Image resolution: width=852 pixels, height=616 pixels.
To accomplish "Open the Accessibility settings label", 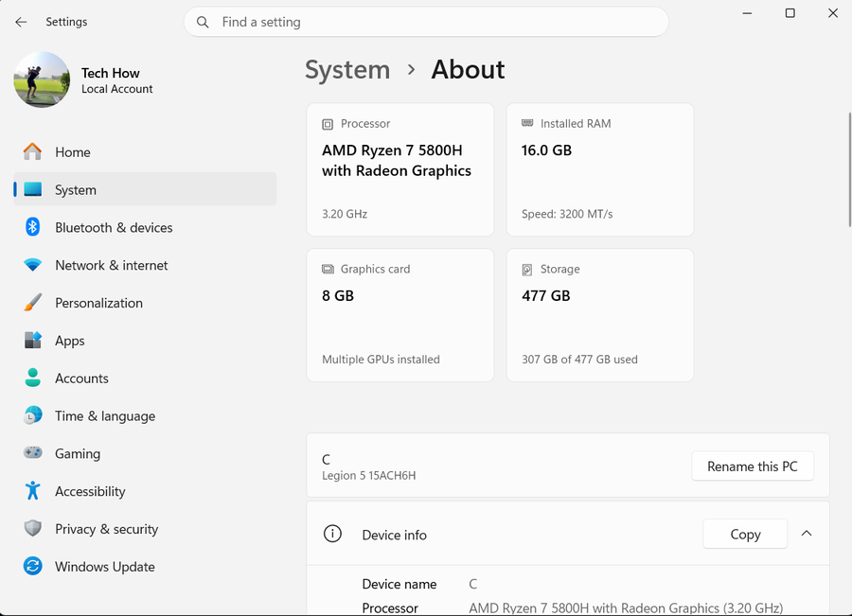I will (90, 492).
